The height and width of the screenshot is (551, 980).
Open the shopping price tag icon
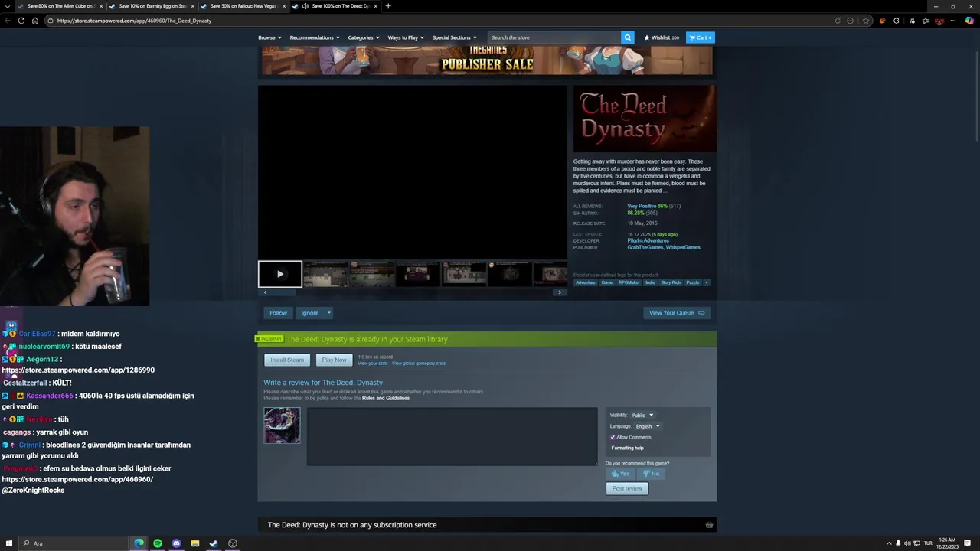click(838, 21)
